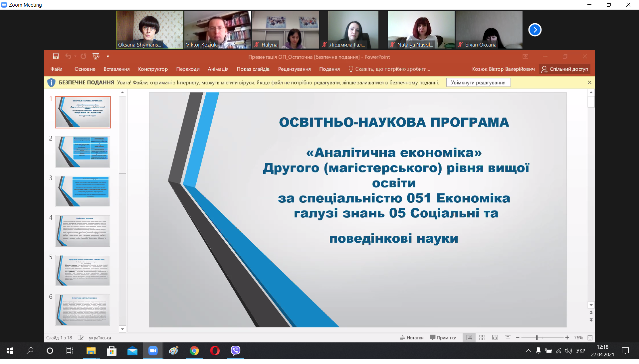This screenshot has height=364, width=639.
Task: Open Viber from the taskbar
Action: (x=235, y=351)
